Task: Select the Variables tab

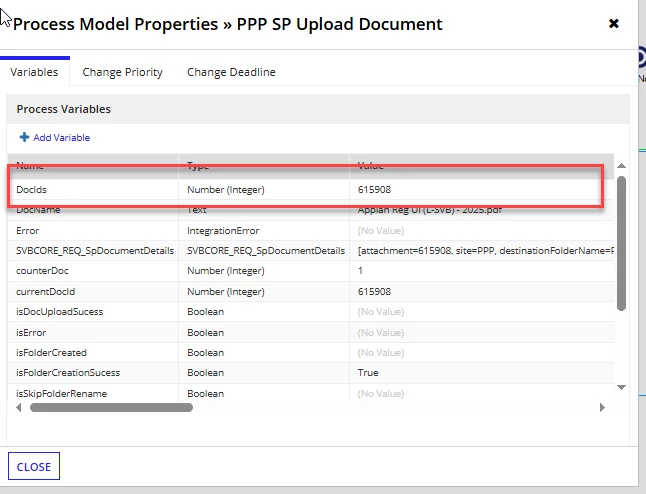Action: 34,72
